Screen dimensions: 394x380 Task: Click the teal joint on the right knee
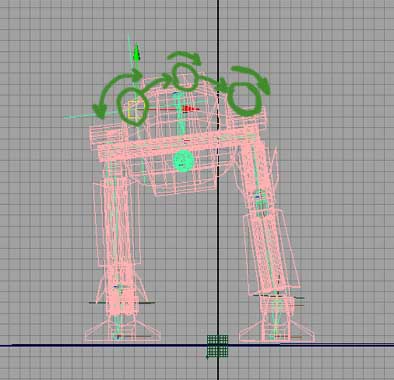click(260, 198)
